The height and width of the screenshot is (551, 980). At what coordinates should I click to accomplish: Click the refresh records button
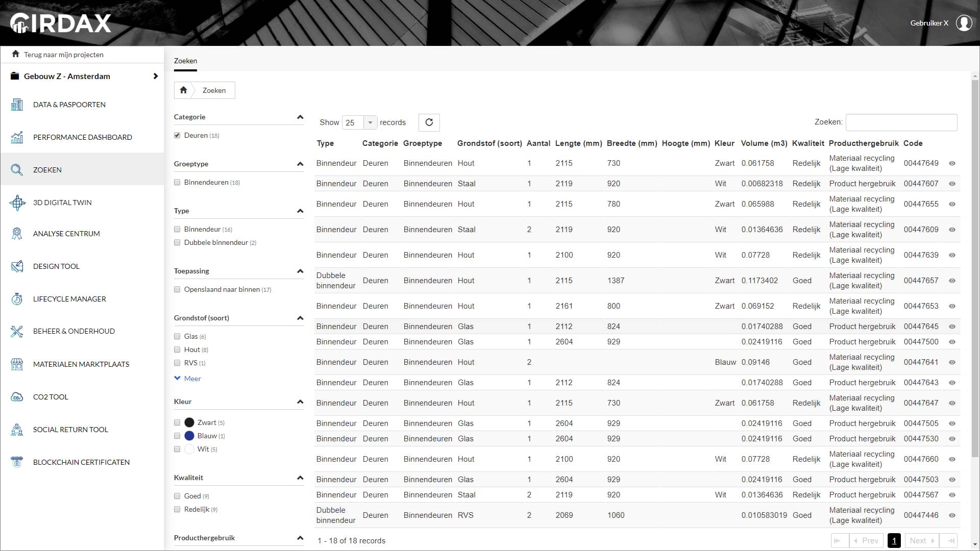pyautogui.click(x=429, y=122)
